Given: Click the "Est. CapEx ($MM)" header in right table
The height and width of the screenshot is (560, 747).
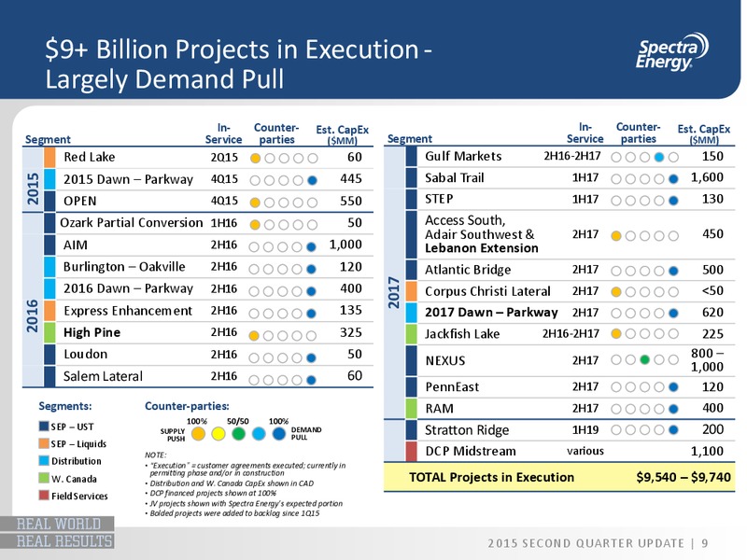Looking at the screenshot, I should point(704,133).
